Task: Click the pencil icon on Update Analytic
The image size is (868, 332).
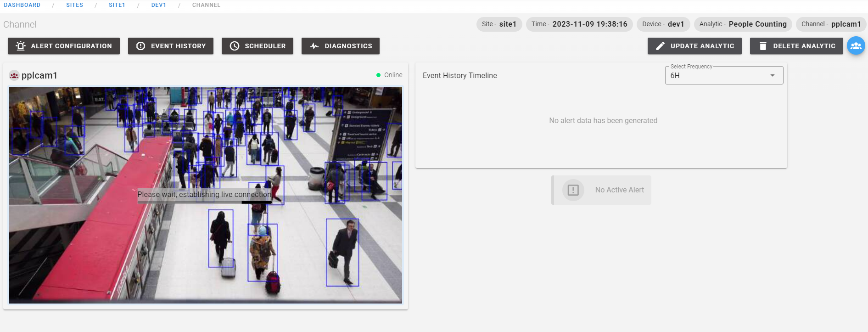Action: pyautogui.click(x=660, y=46)
